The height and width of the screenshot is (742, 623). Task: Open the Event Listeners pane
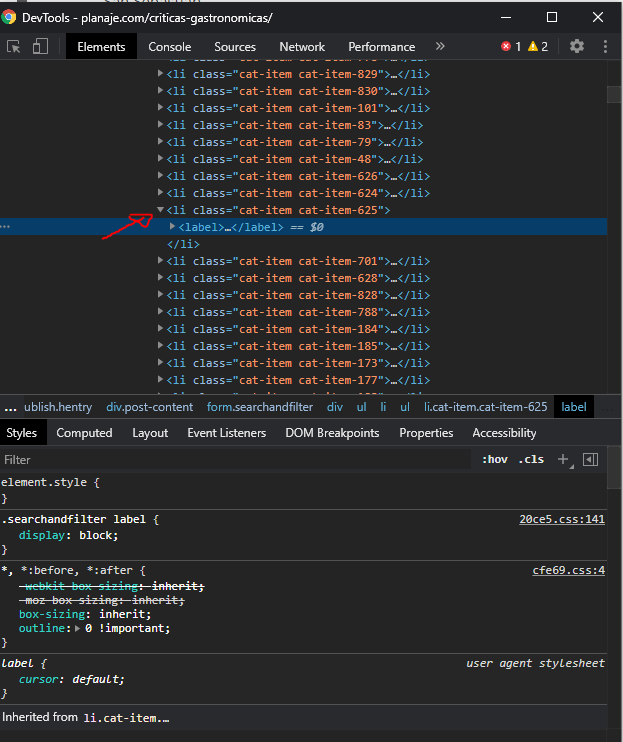point(227,433)
